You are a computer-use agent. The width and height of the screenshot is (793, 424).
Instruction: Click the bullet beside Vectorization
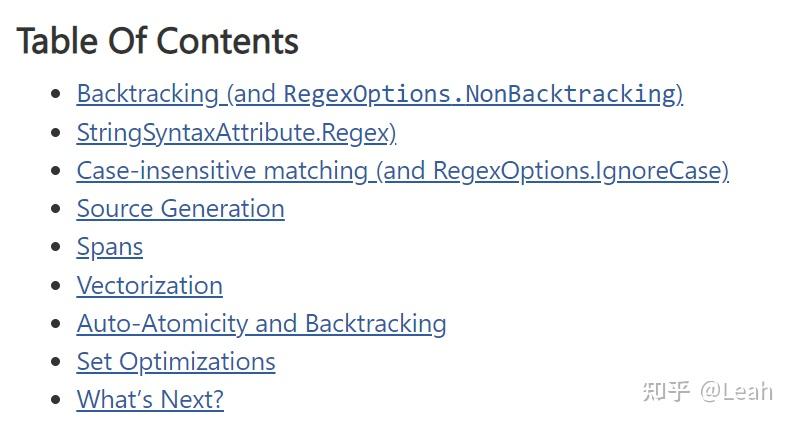(56, 285)
